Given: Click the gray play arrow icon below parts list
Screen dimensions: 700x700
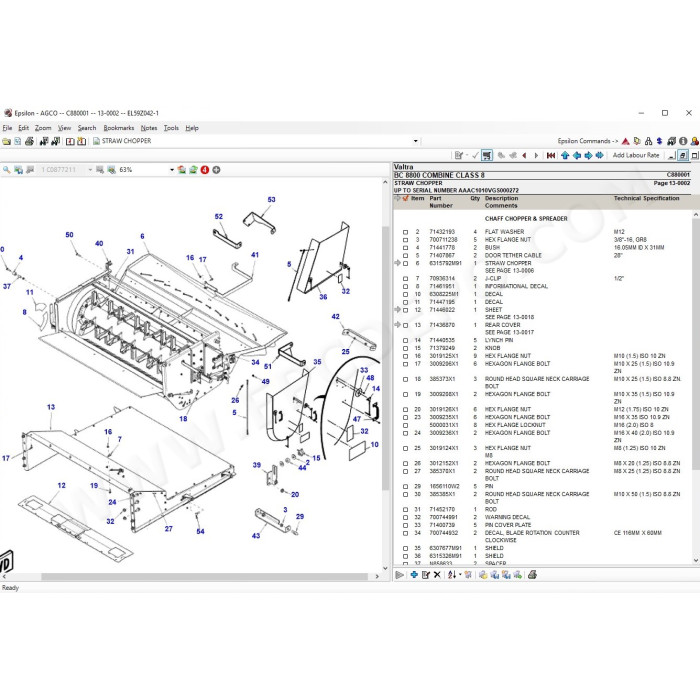Looking at the screenshot, I should click(400, 575).
